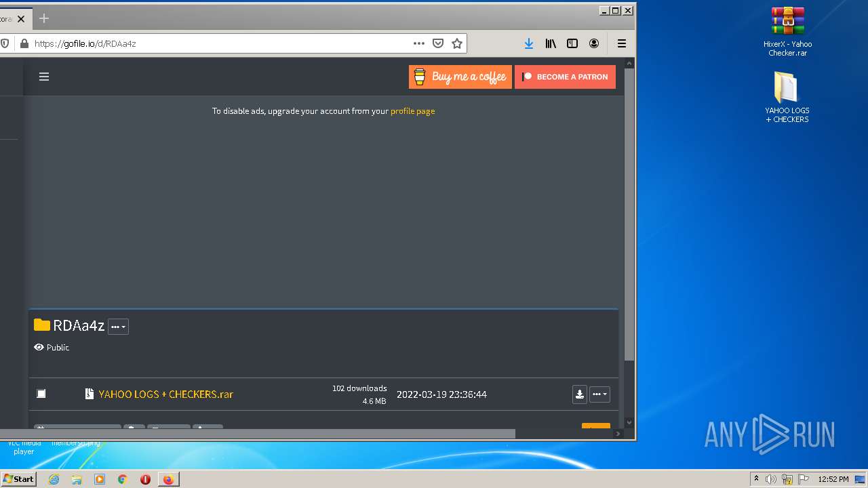Open the RDAa4z folder options dropdown

click(x=118, y=327)
